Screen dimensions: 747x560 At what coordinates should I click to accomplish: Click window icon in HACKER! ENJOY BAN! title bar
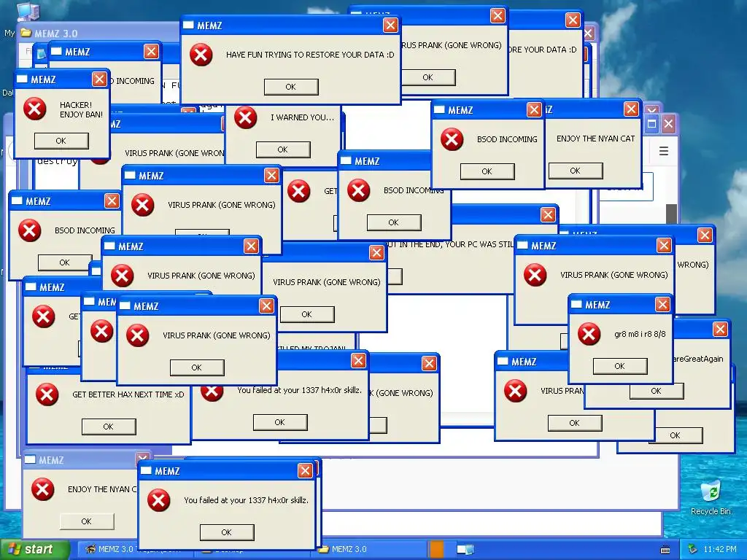pyautogui.click(x=22, y=79)
